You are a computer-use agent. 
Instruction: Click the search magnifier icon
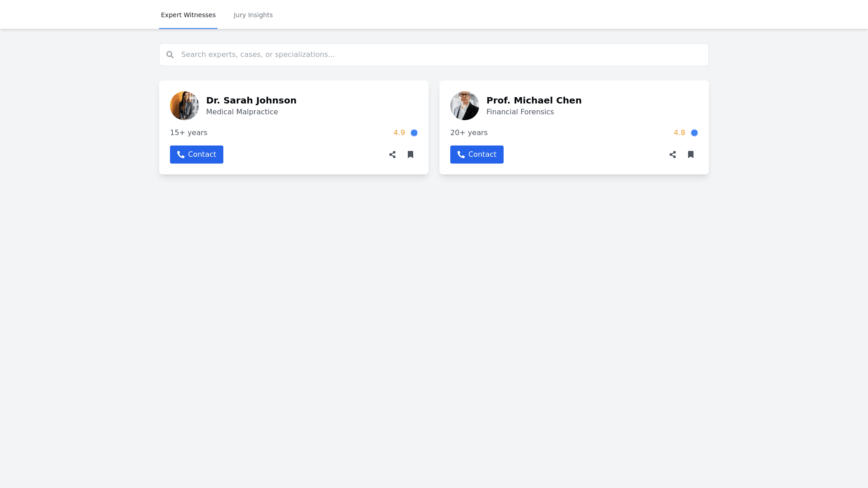click(170, 55)
